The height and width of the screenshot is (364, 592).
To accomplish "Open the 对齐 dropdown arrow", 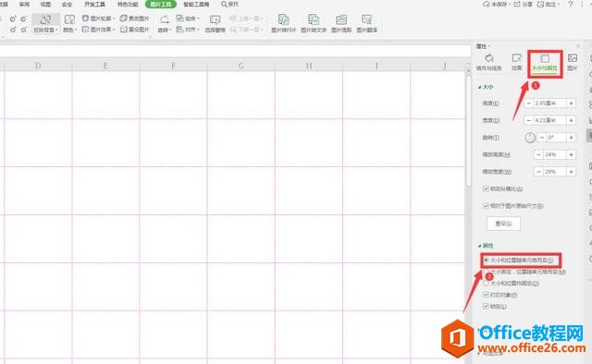I will (198, 29).
